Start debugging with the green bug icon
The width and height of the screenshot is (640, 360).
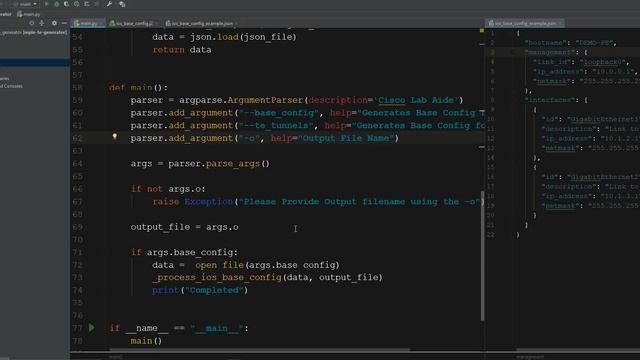point(56,4)
